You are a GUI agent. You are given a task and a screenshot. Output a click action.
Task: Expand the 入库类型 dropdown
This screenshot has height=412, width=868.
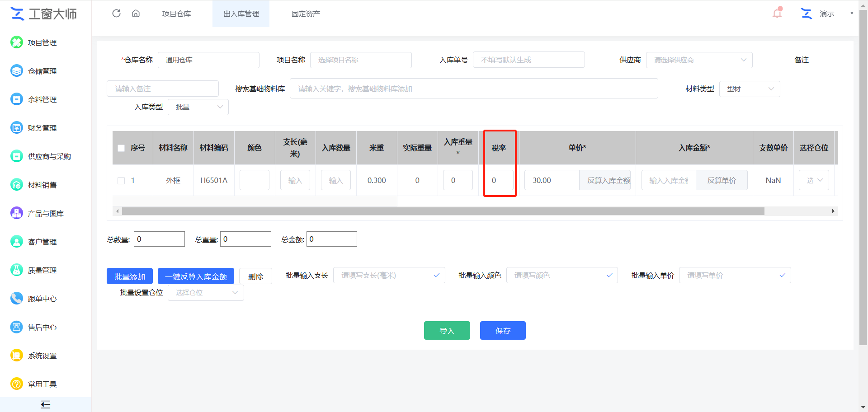[x=198, y=107]
